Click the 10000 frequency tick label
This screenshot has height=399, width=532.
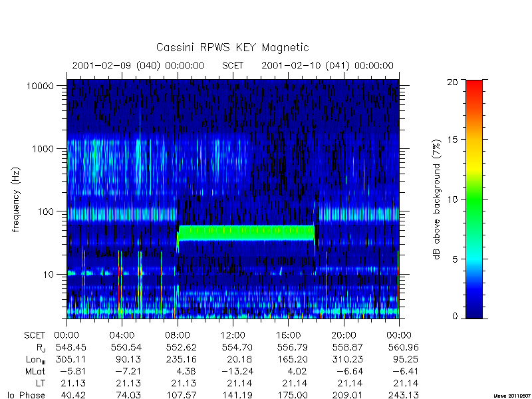click(40, 86)
